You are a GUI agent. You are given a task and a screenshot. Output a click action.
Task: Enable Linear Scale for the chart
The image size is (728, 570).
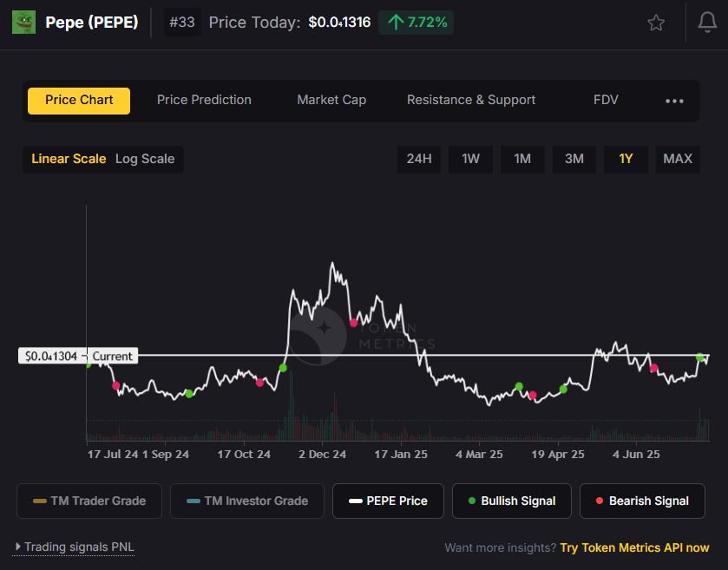(x=69, y=160)
